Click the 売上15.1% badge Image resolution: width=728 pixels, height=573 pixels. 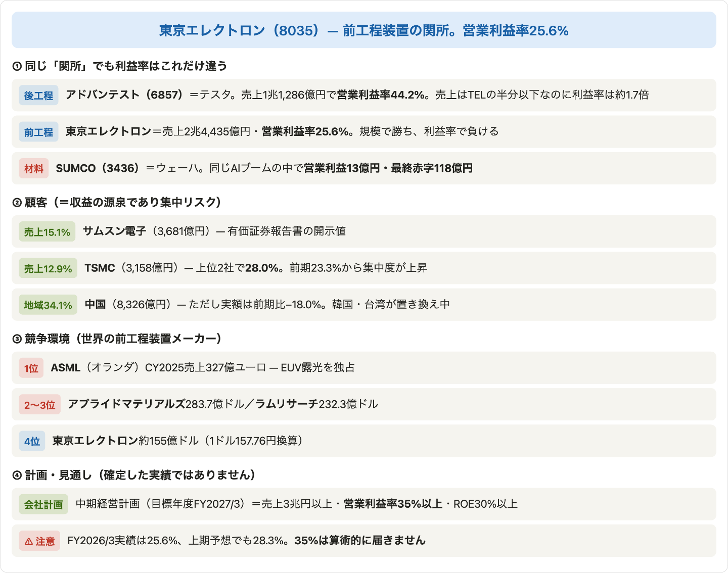(47, 232)
